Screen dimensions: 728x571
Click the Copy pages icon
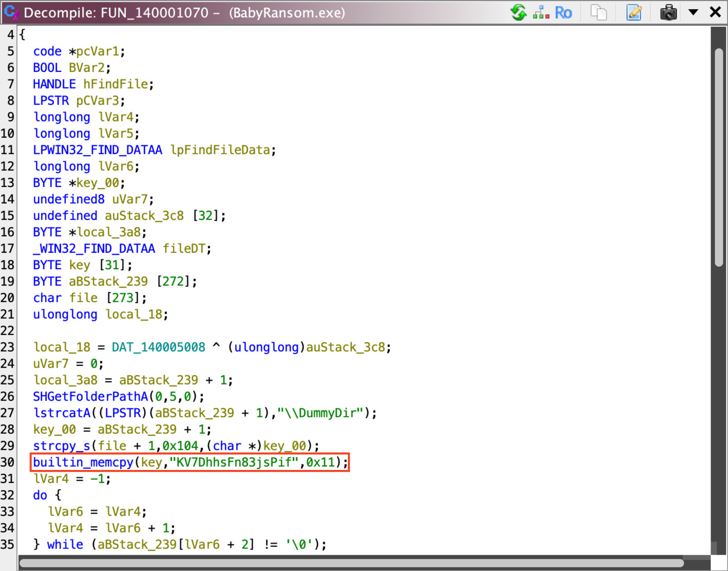[599, 13]
